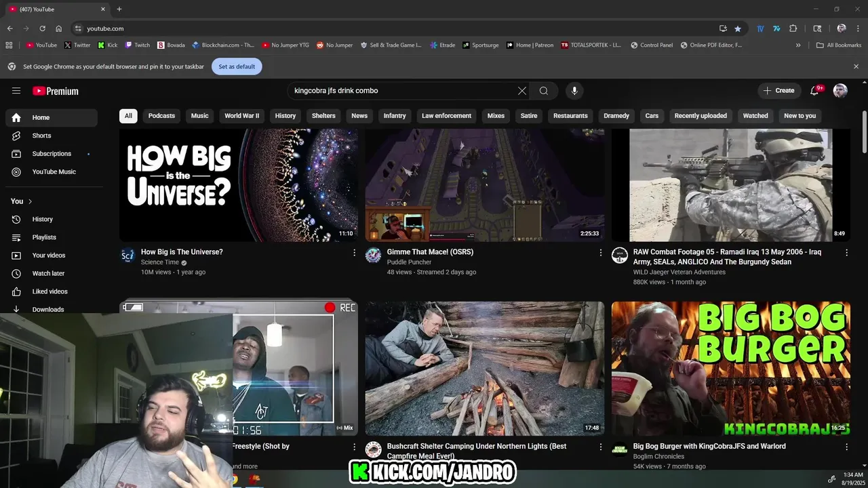The image size is (868, 488).
Task: Click the Science Time channel avatar
Action: click(127, 255)
